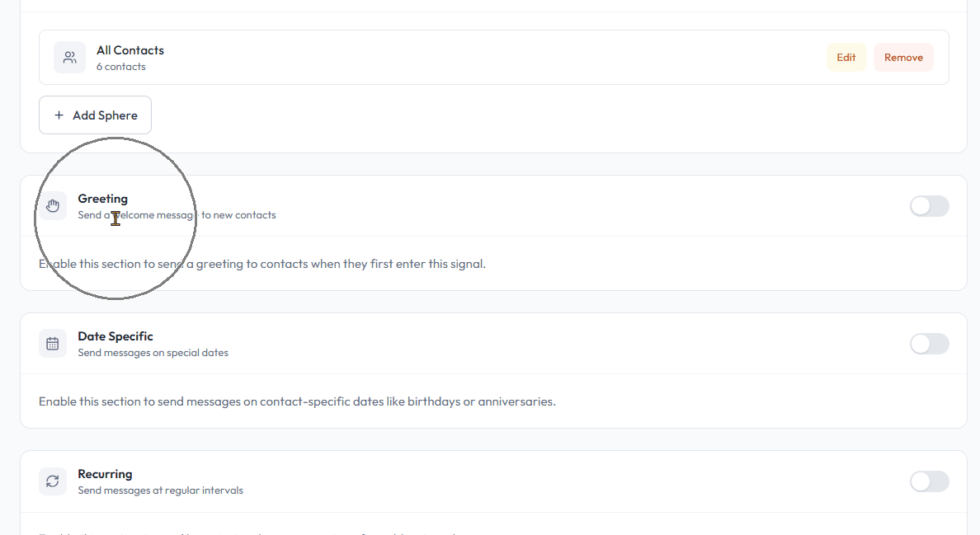The height and width of the screenshot is (535, 980).
Task: Turn on the Date Specific toggle
Action: coord(929,344)
